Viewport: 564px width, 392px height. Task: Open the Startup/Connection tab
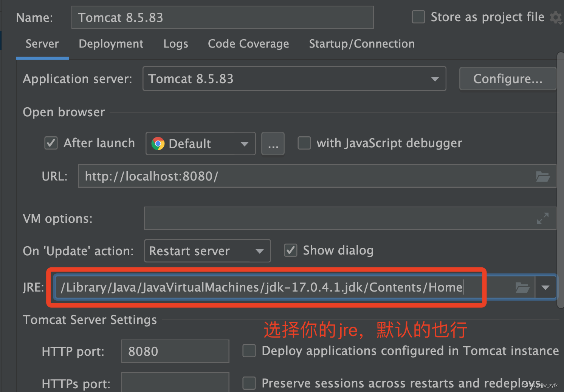click(x=362, y=44)
